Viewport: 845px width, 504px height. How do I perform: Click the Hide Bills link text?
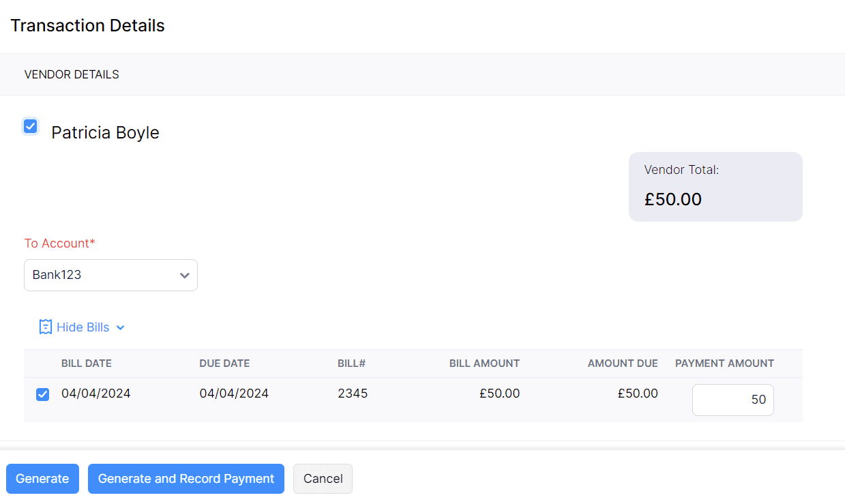point(83,327)
